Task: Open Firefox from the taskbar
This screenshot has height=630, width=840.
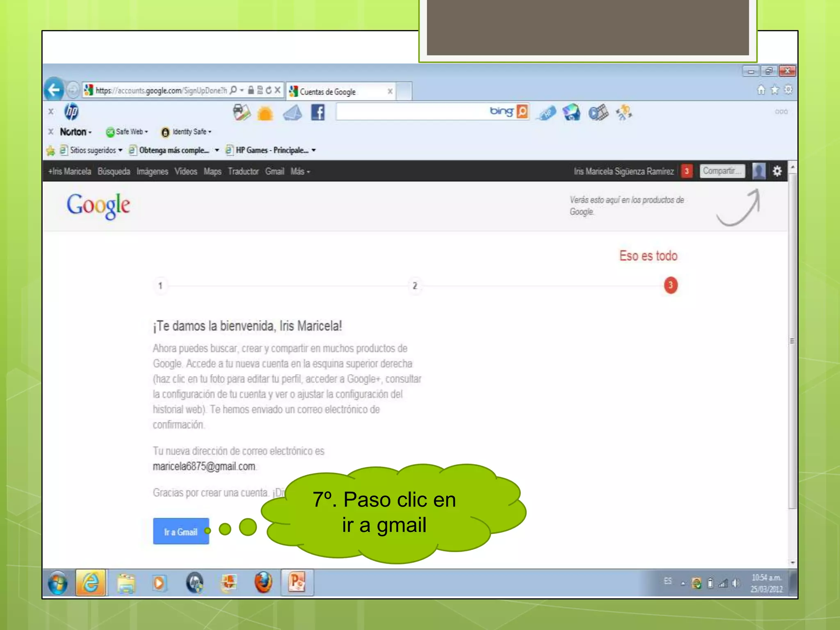Action: pyautogui.click(x=263, y=582)
